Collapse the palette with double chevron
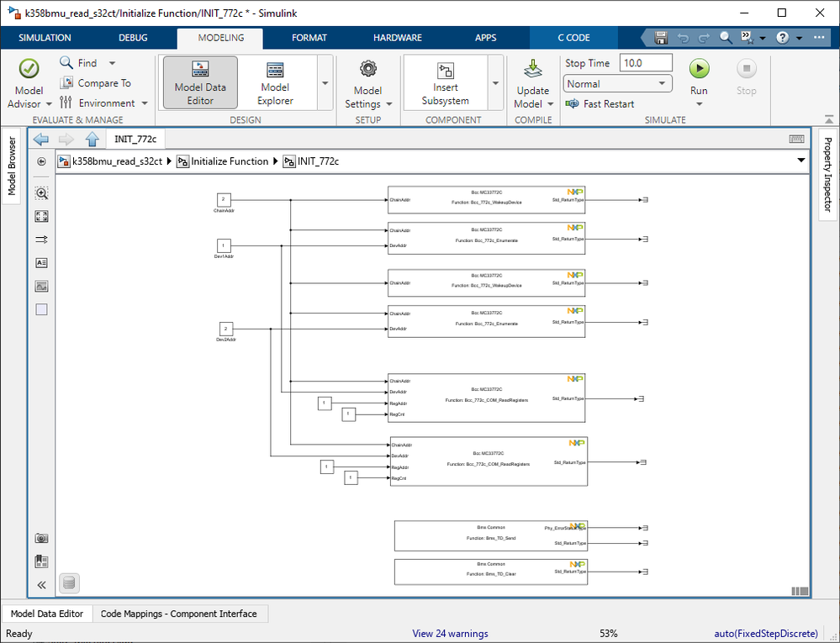840x643 pixels. tap(41, 585)
